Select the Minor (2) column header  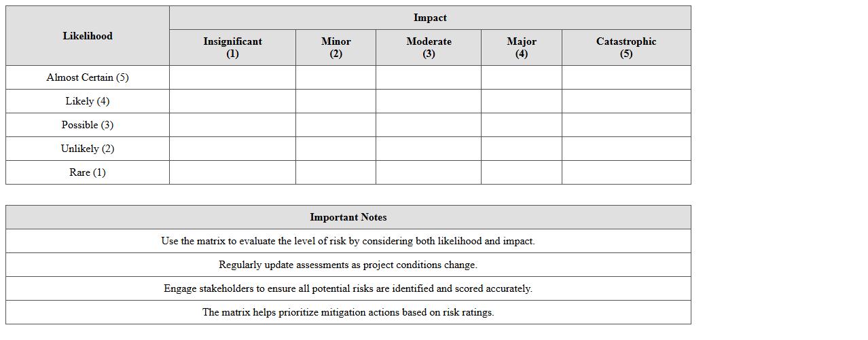[x=336, y=48]
